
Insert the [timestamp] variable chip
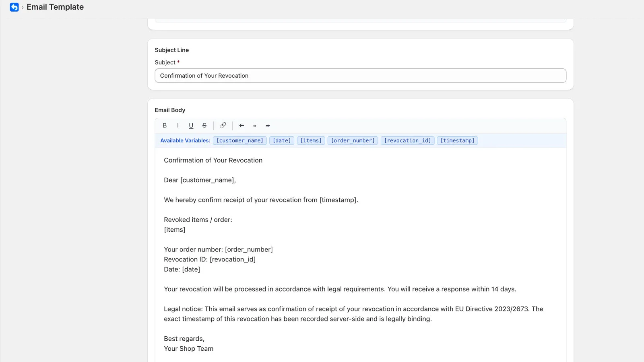[x=457, y=140]
